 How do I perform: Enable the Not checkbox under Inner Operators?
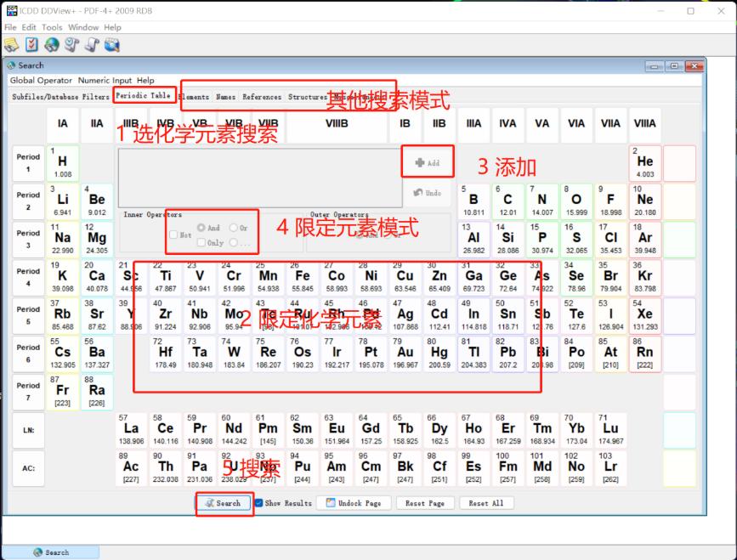point(174,235)
